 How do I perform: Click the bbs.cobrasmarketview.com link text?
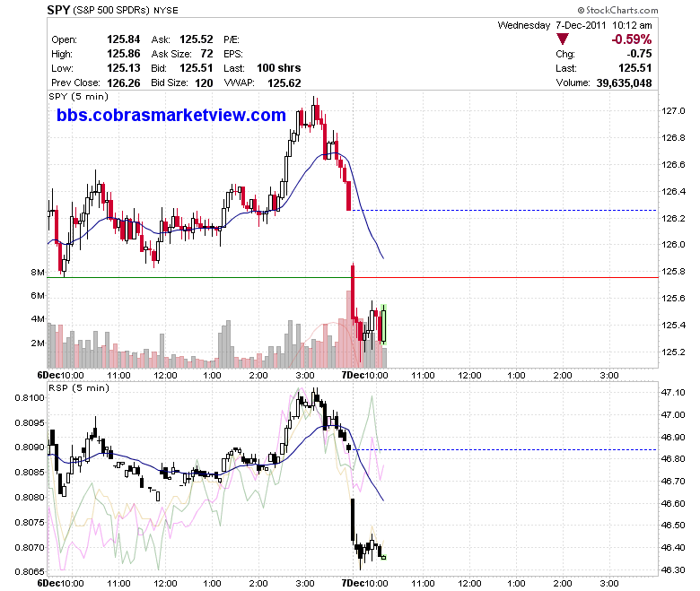171,115
